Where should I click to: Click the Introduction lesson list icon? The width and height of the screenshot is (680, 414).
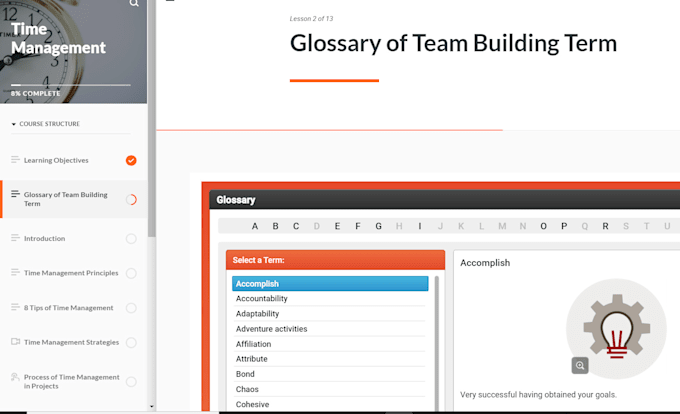(15, 238)
